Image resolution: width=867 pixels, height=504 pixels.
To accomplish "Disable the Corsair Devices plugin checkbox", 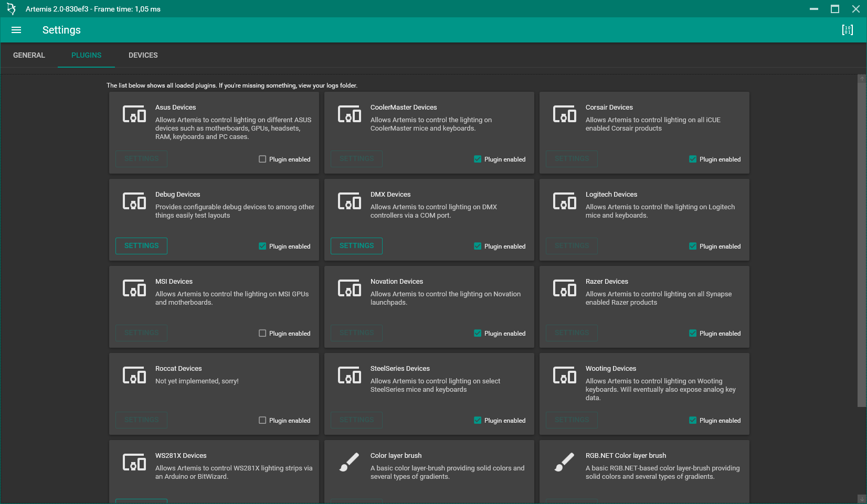I will click(x=693, y=159).
